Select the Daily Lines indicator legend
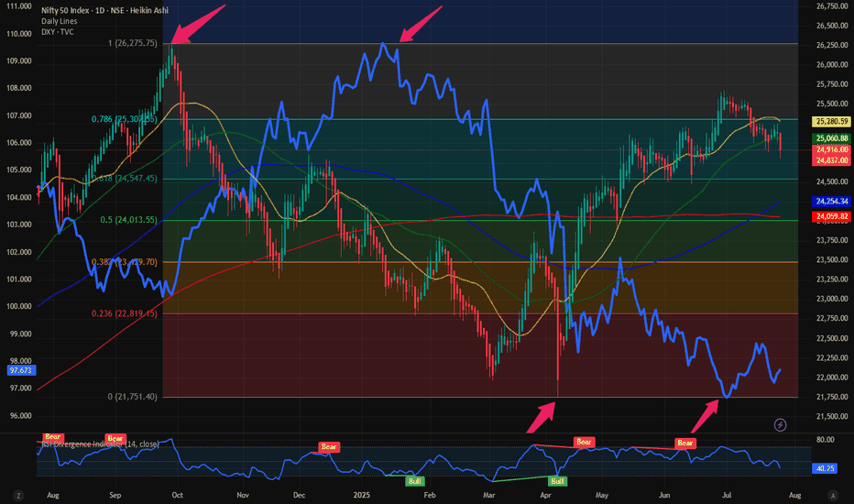Image resolution: width=854 pixels, height=504 pixels. pos(60,21)
